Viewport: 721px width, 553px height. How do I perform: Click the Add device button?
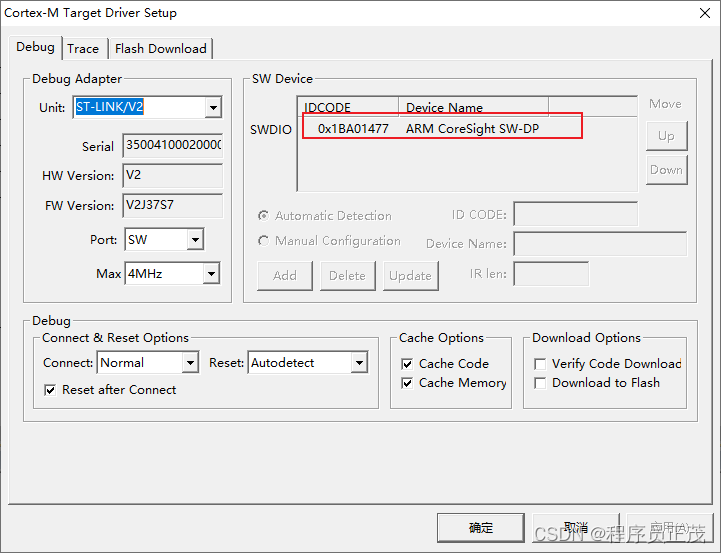tap(285, 276)
